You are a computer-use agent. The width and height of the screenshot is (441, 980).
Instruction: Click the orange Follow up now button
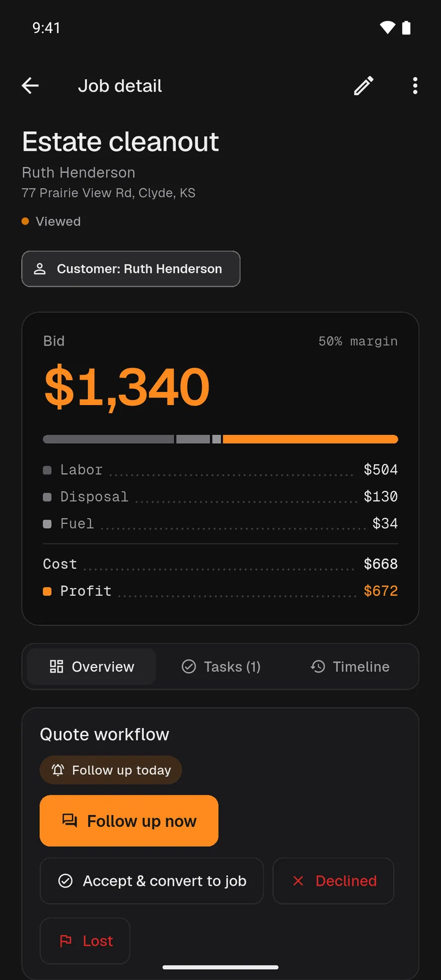click(129, 820)
